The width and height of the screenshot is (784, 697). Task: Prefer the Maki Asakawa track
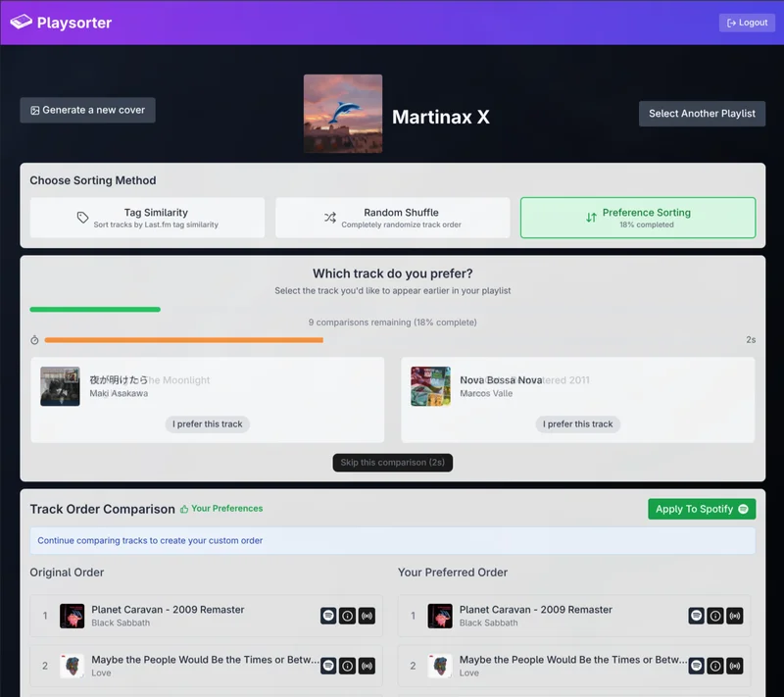[208, 424]
